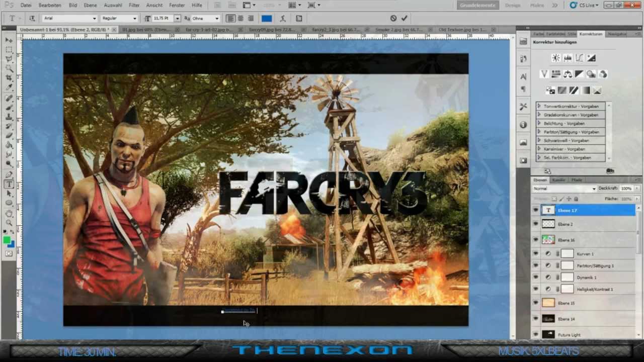Add a Photo Filter adjustment
This screenshot has height=362, width=644.
591,74
